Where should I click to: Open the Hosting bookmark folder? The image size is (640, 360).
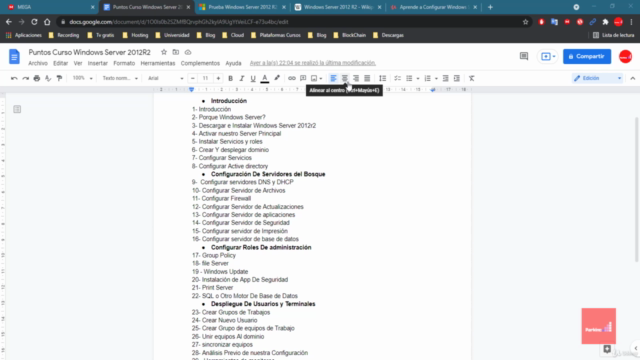click(135, 35)
